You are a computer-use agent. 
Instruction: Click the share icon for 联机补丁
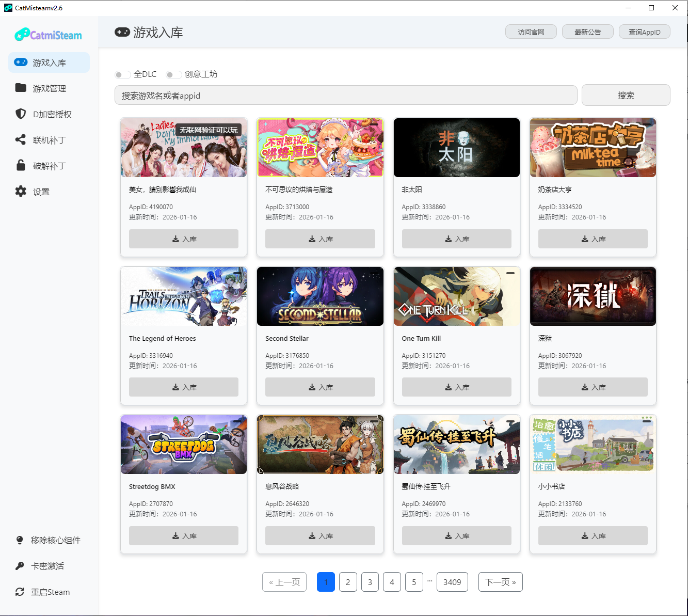click(x=21, y=139)
